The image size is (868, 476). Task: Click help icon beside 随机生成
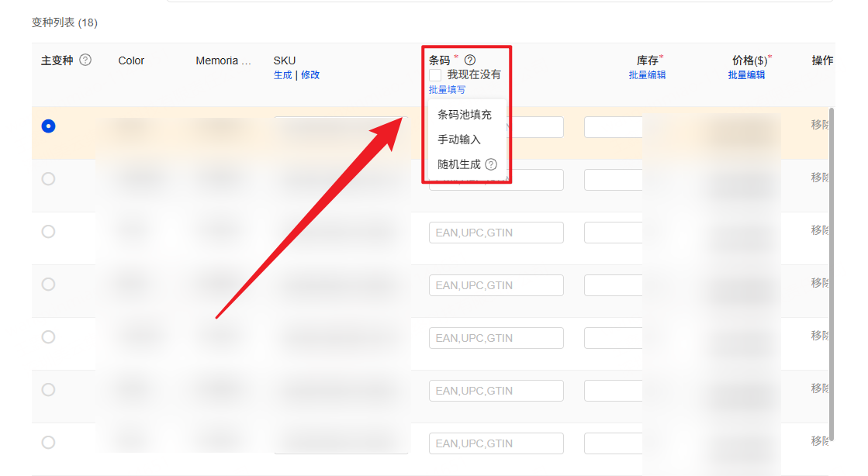pyautogui.click(x=491, y=164)
